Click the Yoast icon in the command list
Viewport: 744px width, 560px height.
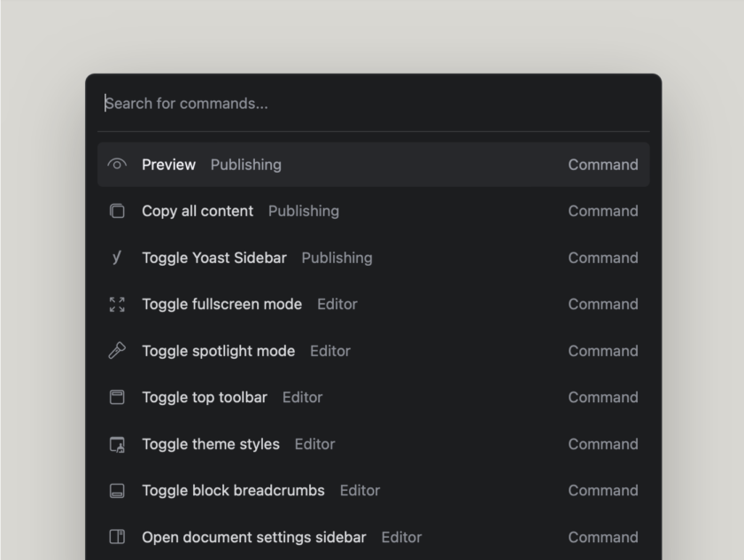pyautogui.click(x=117, y=257)
